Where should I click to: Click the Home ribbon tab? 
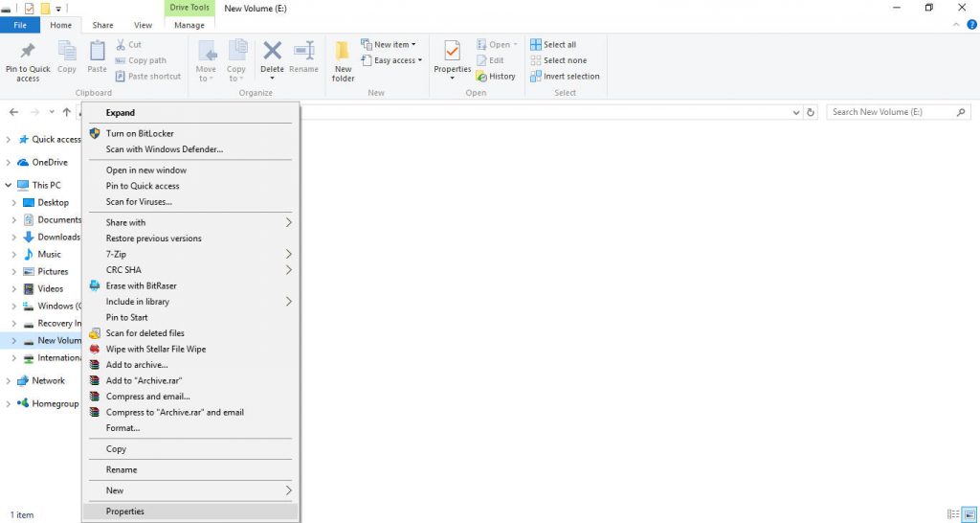pos(61,25)
